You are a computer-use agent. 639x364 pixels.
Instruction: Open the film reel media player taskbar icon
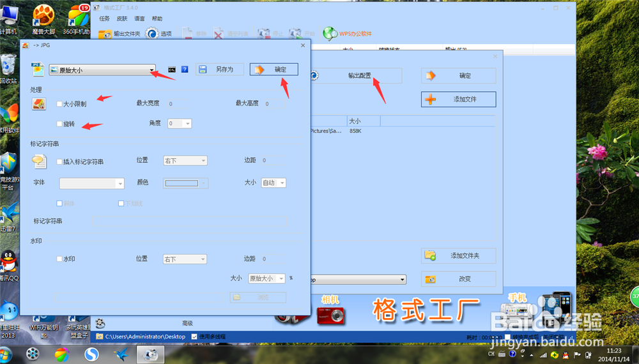tap(33, 354)
